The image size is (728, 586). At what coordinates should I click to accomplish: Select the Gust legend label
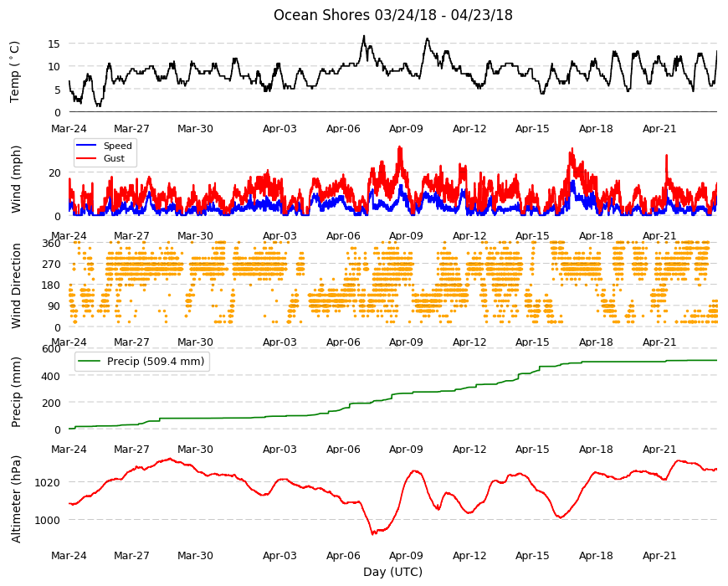[x=114, y=158]
